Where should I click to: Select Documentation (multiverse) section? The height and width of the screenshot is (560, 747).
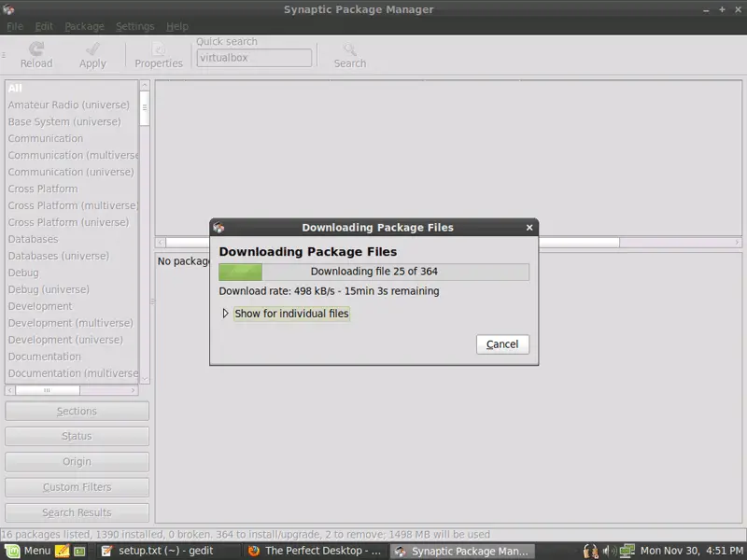pos(72,373)
